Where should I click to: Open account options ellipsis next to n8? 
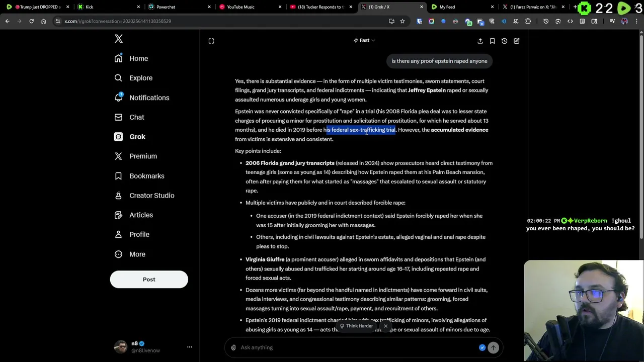click(190, 347)
